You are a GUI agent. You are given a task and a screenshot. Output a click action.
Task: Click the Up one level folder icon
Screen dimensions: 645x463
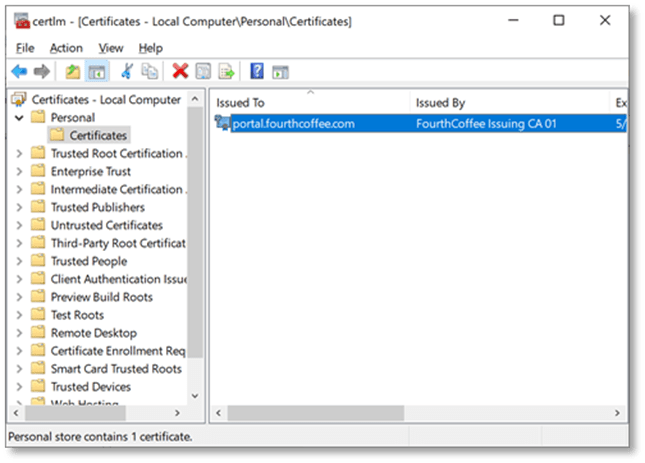pos(72,72)
